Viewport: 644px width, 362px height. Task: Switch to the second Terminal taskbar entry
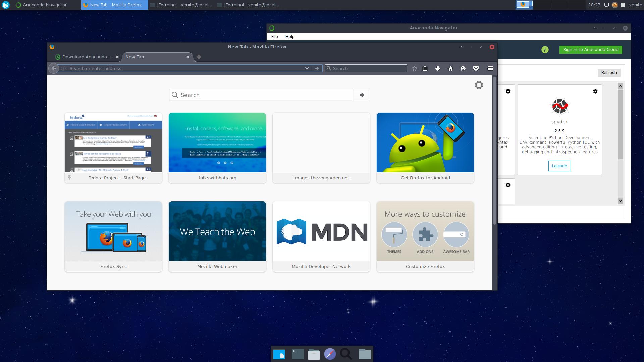tap(249, 5)
